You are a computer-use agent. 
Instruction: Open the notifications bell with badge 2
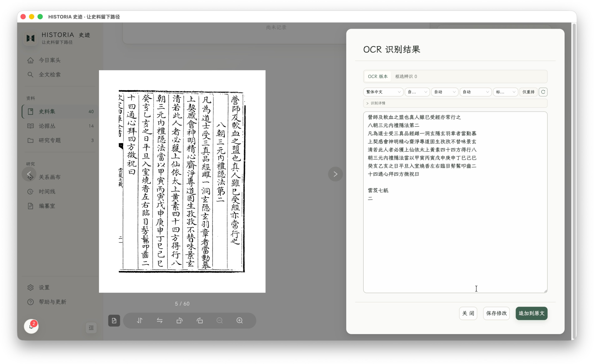click(31, 326)
